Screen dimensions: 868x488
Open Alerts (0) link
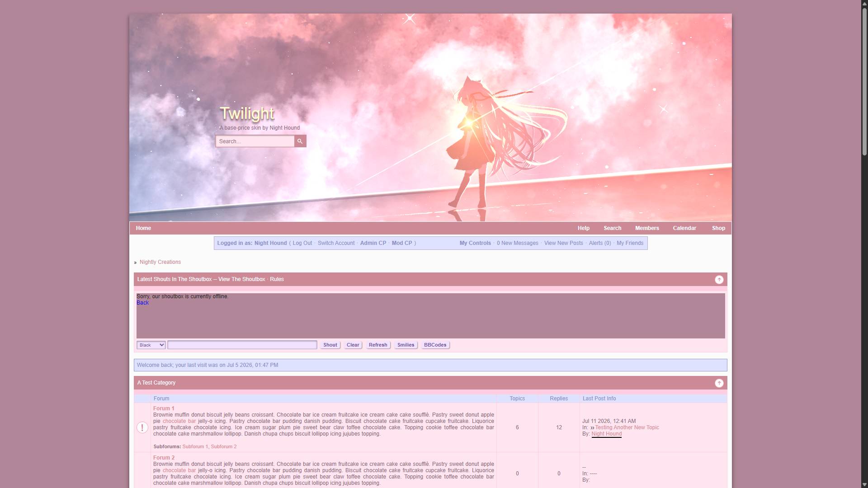coord(600,243)
